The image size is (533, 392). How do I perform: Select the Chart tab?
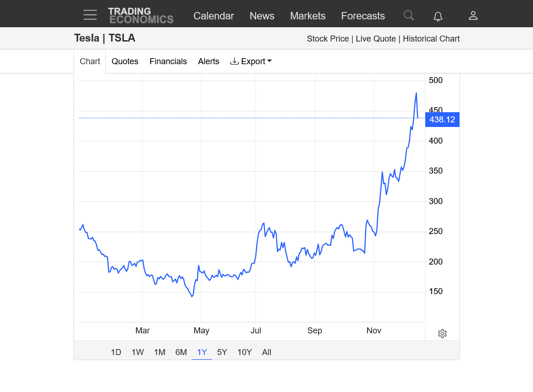(x=90, y=61)
